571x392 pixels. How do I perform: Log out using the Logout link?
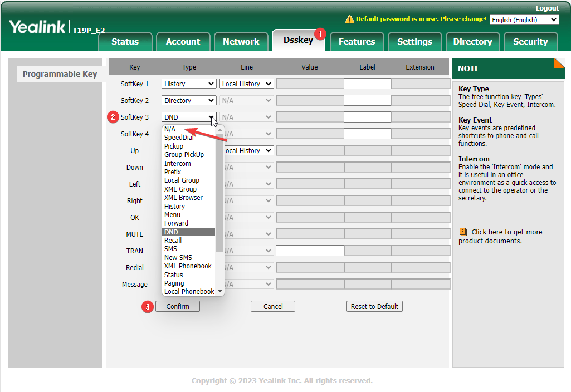546,8
